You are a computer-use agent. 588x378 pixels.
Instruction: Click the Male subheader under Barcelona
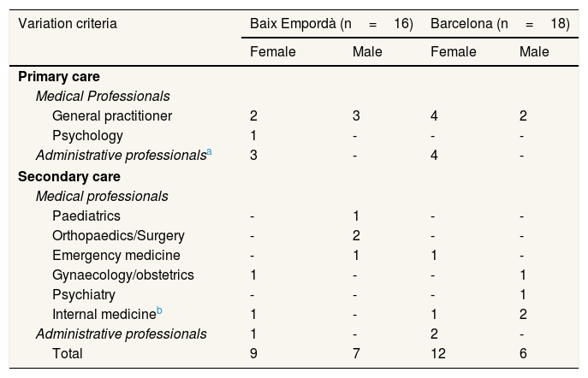pos(534,51)
